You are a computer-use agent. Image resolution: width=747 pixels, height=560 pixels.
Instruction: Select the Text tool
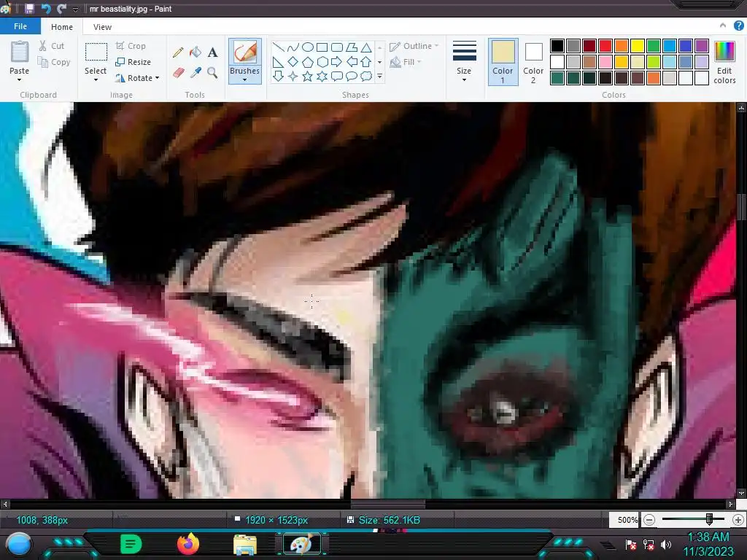(x=212, y=52)
